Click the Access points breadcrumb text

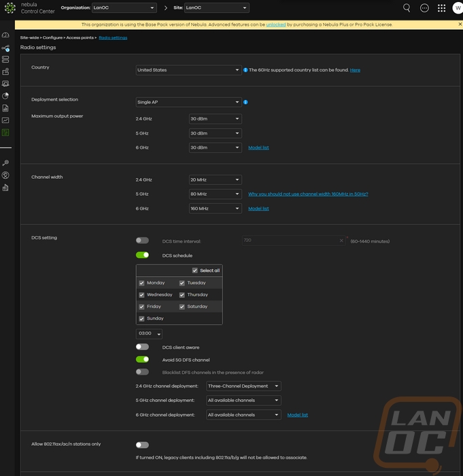(80, 37)
